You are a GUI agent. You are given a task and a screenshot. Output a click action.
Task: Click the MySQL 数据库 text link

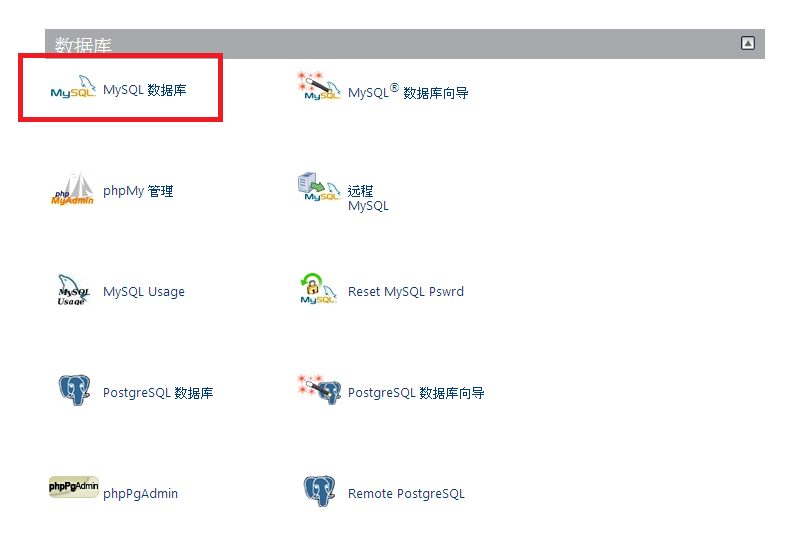145,90
